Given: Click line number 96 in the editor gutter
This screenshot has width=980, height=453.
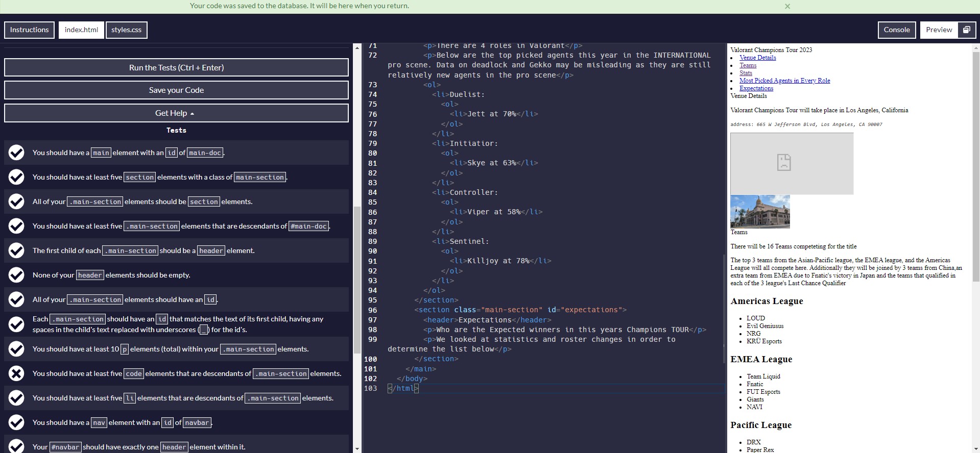Looking at the screenshot, I should coord(372,310).
